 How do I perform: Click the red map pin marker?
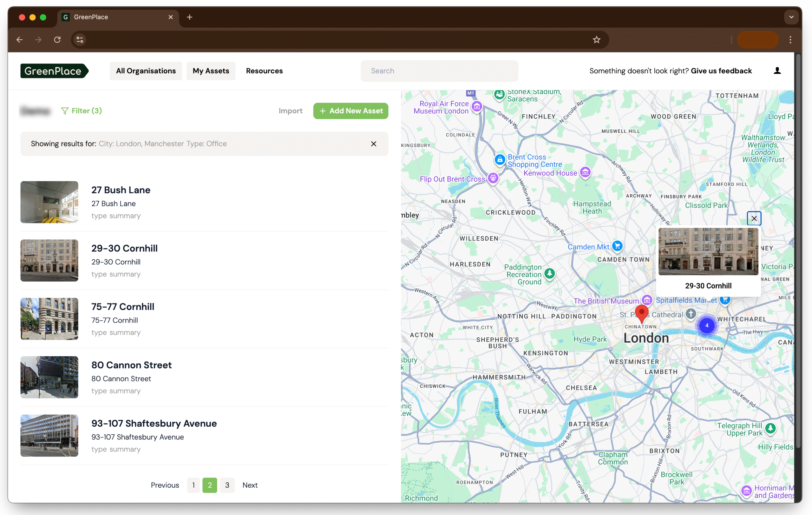(641, 312)
